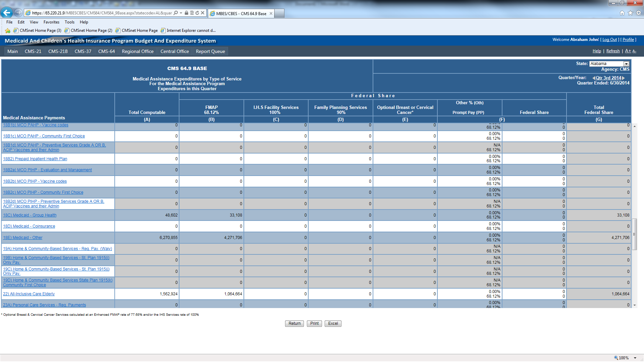Open the Report Queue navigation tab

(x=210, y=51)
